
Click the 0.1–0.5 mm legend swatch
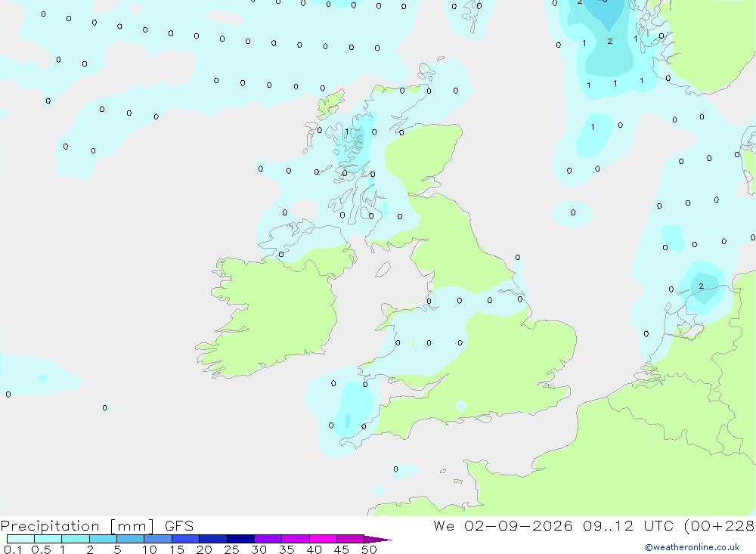coord(20,539)
